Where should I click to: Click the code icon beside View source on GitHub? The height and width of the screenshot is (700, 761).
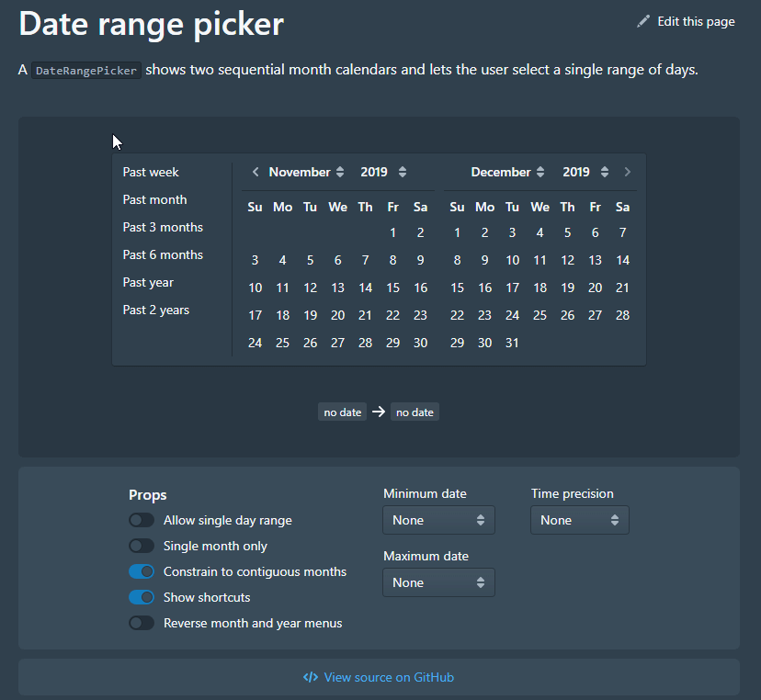point(311,676)
